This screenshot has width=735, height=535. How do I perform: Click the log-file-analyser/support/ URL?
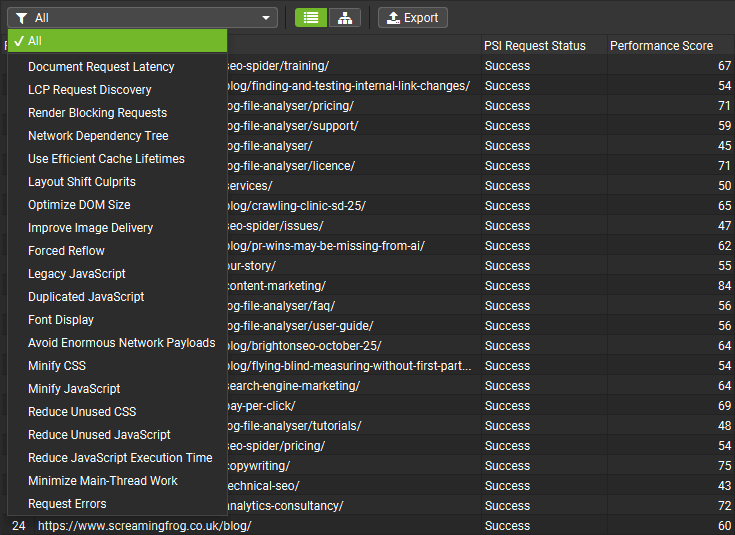point(354,126)
